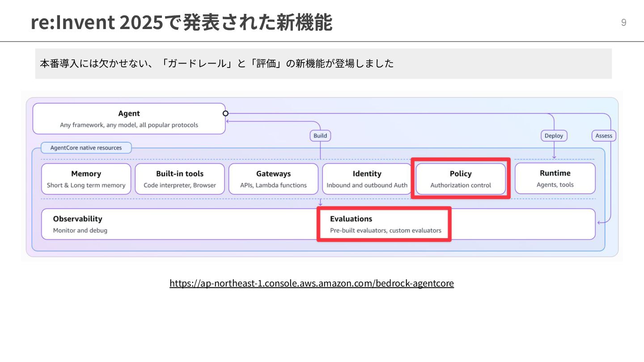Click the small circle connector on Agent box
The image size is (644, 362).
pos(225,114)
